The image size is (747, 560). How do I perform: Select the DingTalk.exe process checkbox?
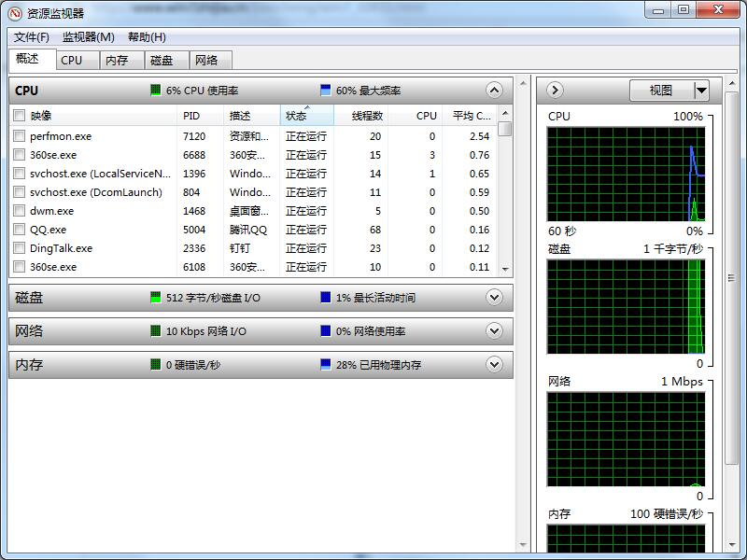[20, 248]
